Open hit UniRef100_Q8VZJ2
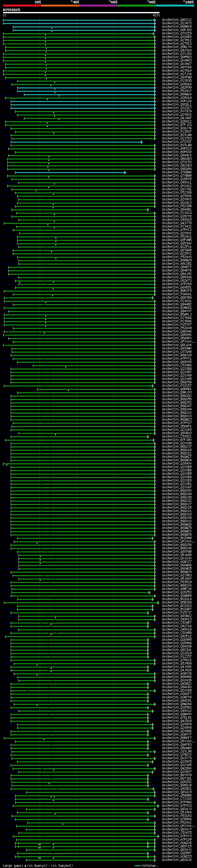The height and width of the screenshot is (868, 197). (x=176, y=20)
